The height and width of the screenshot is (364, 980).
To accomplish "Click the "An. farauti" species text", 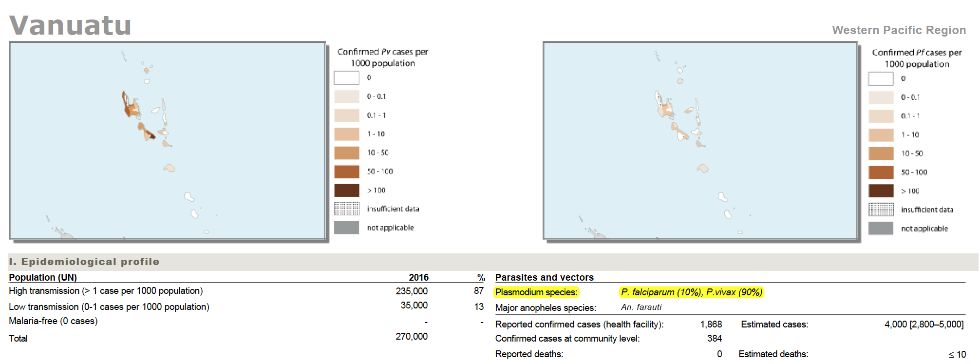I will (x=641, y=307).
